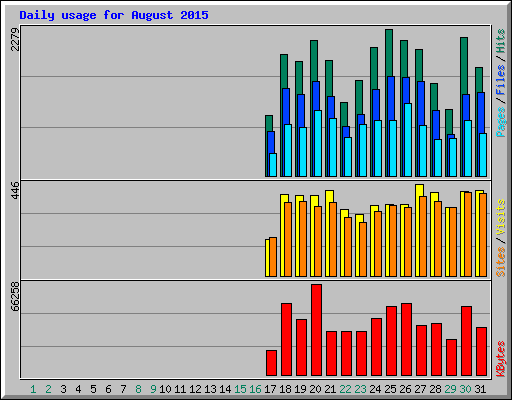Click the Pages legend label

point(500,122)
